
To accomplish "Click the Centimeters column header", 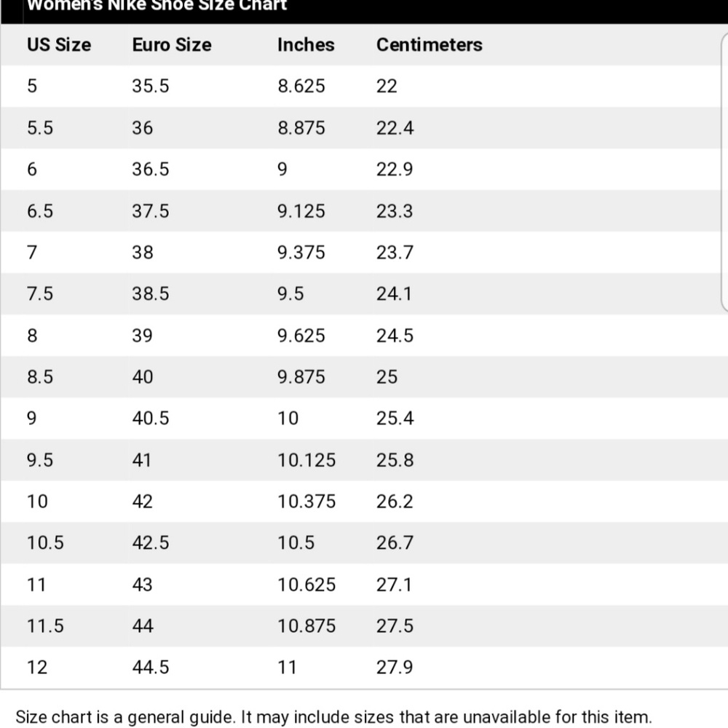I will (x=429, y=45).
